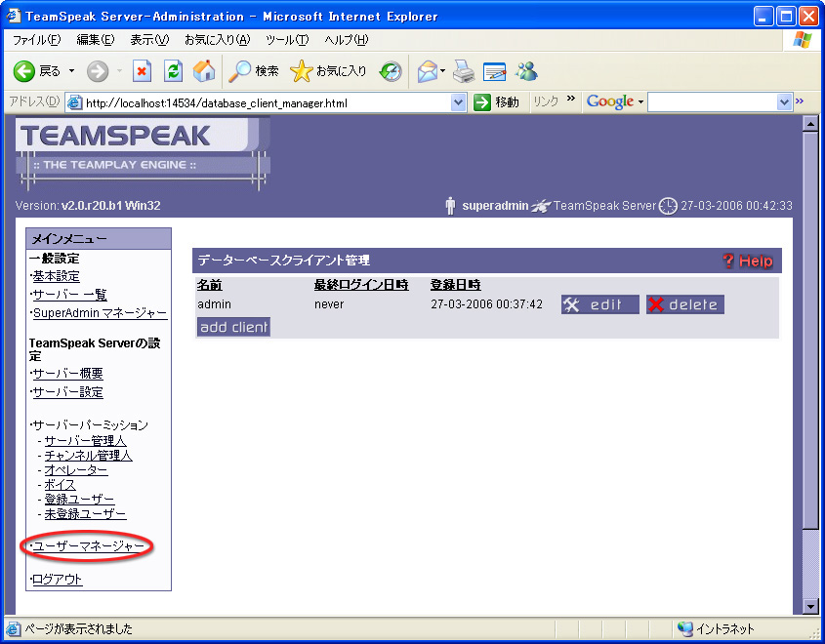Click the IE title bar icon
This screenshot has height=644, width=825.
pyautogui.click(x=14, y=16)
